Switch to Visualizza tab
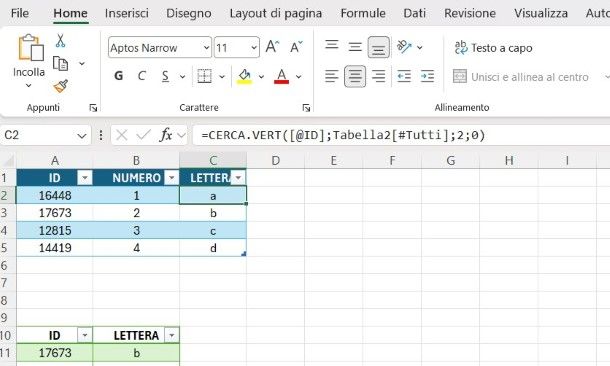 pyautogui.click(x=541, y=13)
